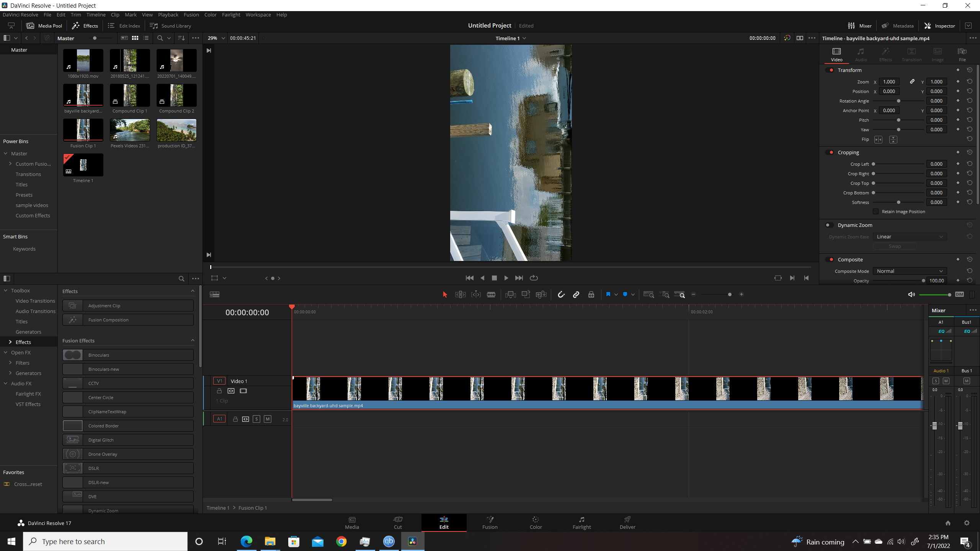This screenshot has width=980, height=551.
Task: Click the blue marker icon
Action: click(625, 294)
